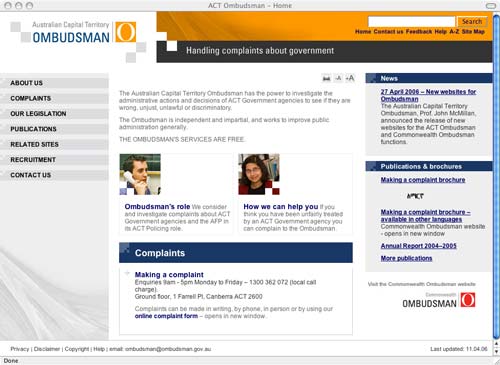The height and width of the screenshot is (365, 500).
Task: Go to Home in top navigation
Action: 363,32
